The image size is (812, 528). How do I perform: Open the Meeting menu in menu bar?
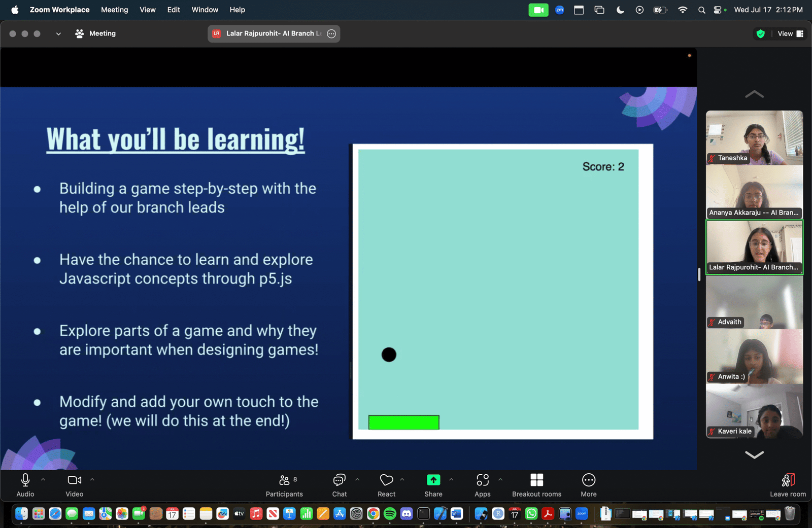click(x=114, y=10)
